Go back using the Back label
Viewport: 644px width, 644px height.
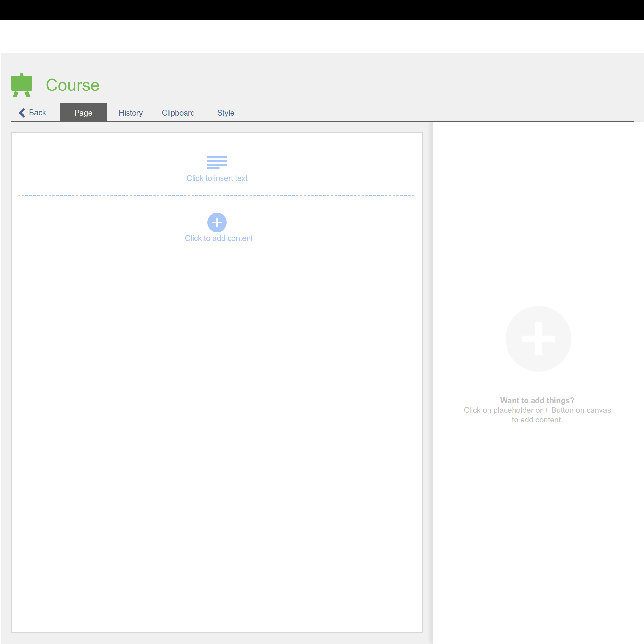[37, 113]
